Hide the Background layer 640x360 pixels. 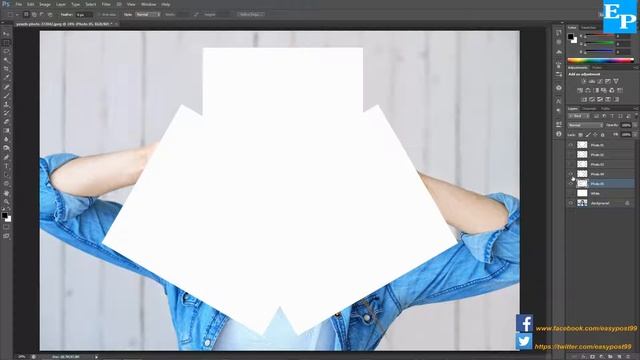(x=571, y=203)
